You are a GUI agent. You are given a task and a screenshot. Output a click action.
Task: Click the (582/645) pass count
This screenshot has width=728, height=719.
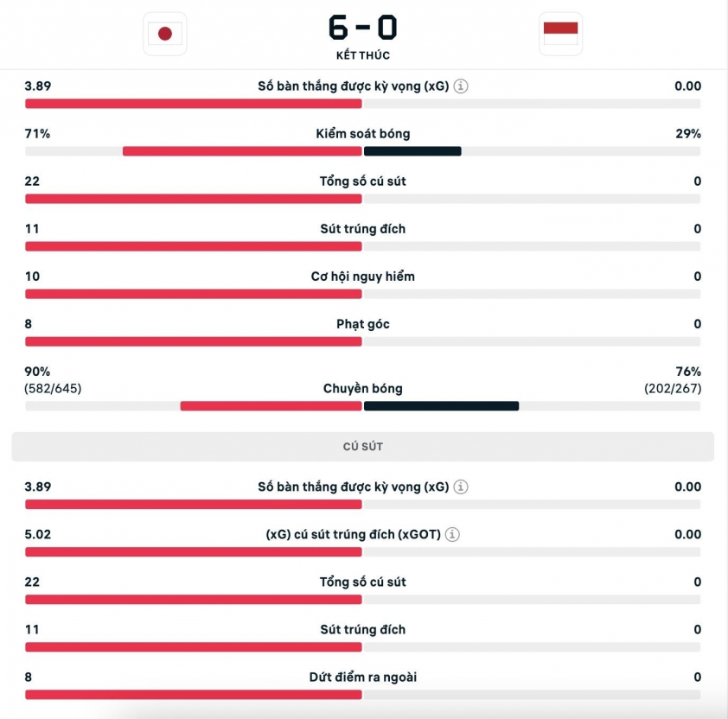(53, 389)
